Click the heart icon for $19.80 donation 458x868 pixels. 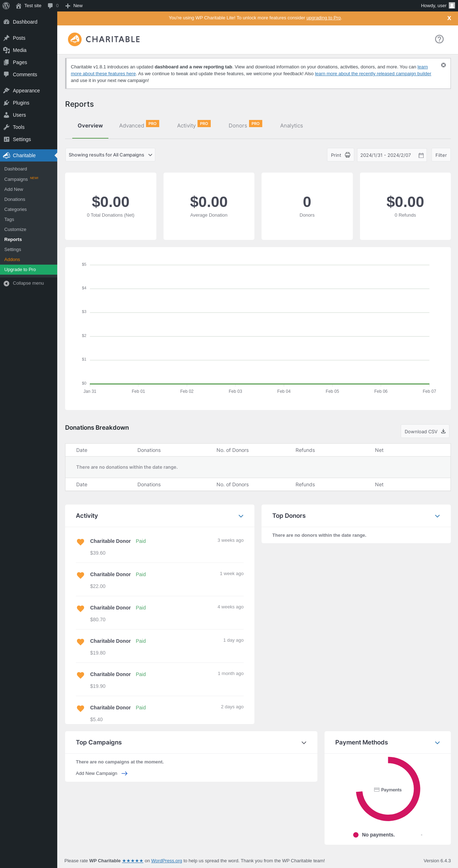[81, 642]
